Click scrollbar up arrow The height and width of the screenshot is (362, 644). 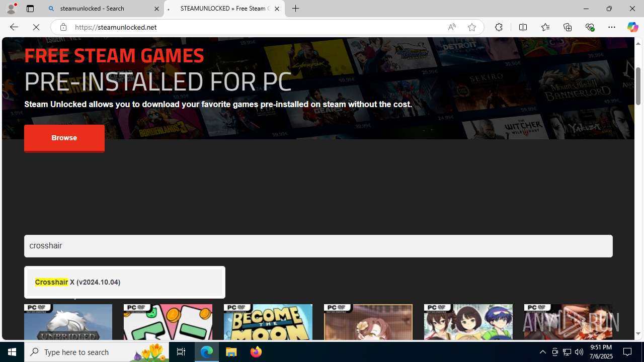point(638,43)
